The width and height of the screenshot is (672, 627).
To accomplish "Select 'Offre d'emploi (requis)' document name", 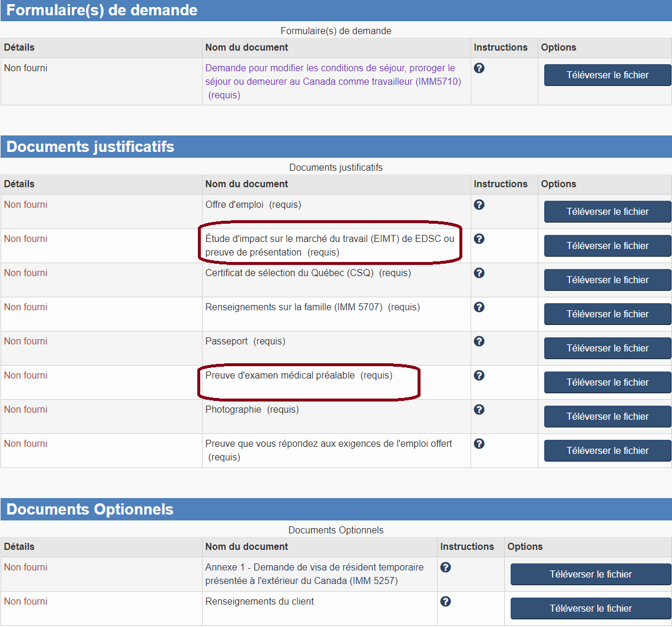I will coord(253,205).
